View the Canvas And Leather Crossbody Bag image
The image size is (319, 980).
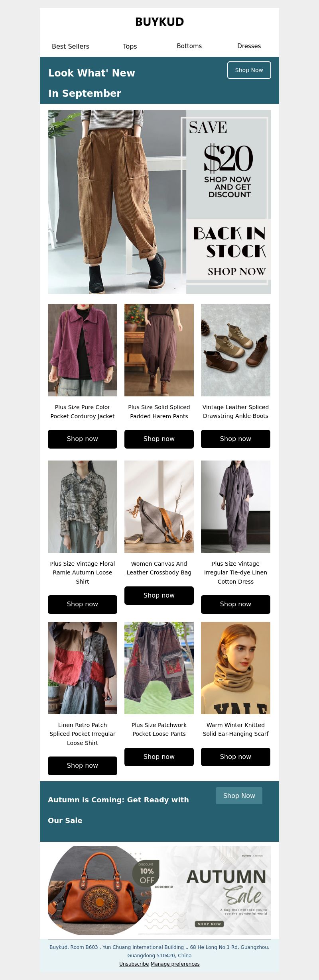click(159, 507)
